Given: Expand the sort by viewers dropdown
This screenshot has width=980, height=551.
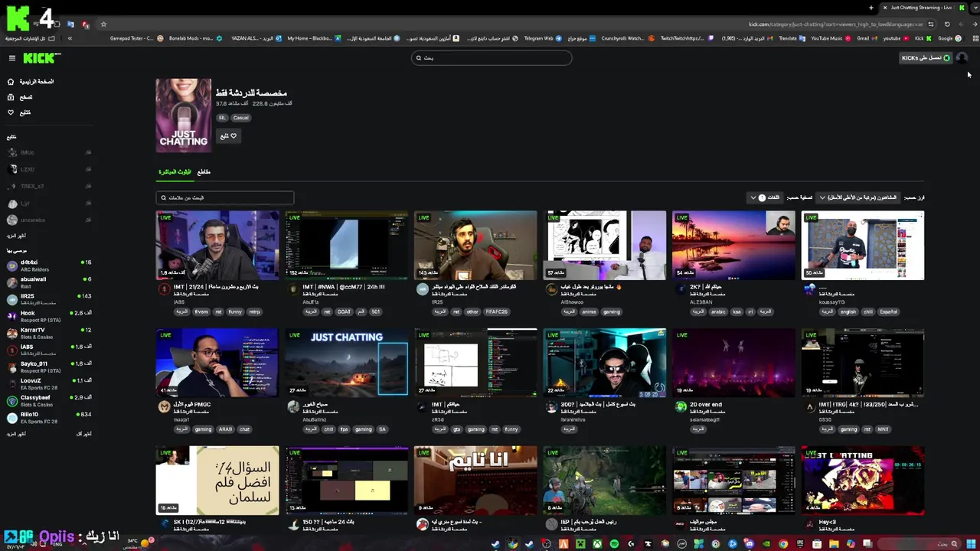Looking at the screenshot, I should tap(857, 197).
